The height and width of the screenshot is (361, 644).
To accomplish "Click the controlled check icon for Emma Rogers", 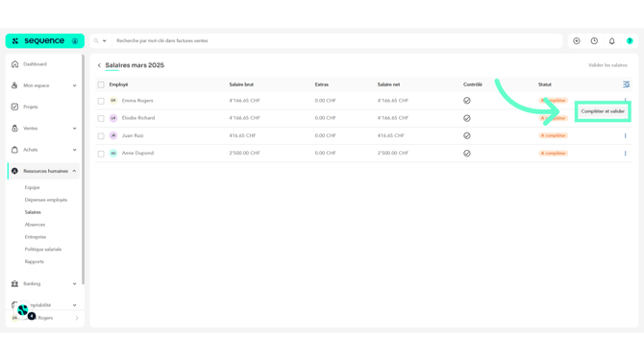I will [x=467, y=101].
